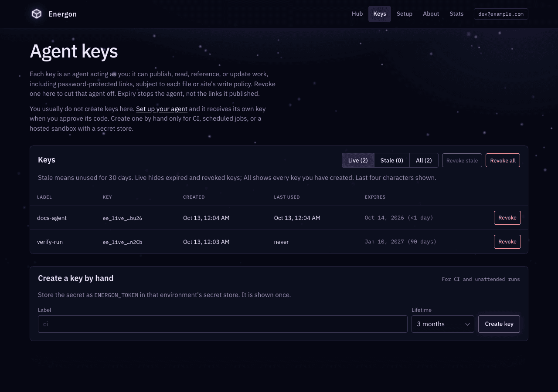The height and width of the screenshot is (392, 558).
Task: Select the verify-run label cell
Action: point(50,242)
